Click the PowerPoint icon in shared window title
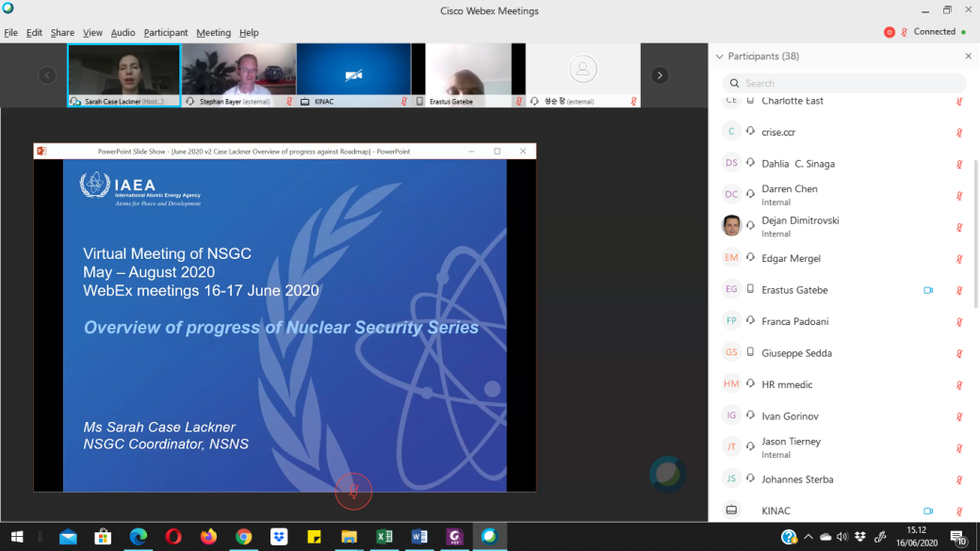Image resolution: width=980 pixels, height=551 pixels. pyautogui.click(x=41, y=152)
